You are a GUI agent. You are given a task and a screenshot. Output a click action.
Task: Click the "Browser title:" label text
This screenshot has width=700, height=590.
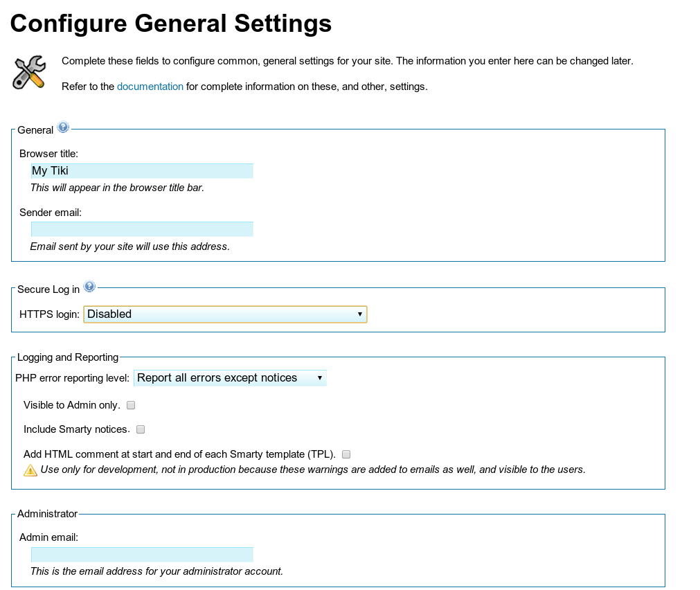[48, 154]
